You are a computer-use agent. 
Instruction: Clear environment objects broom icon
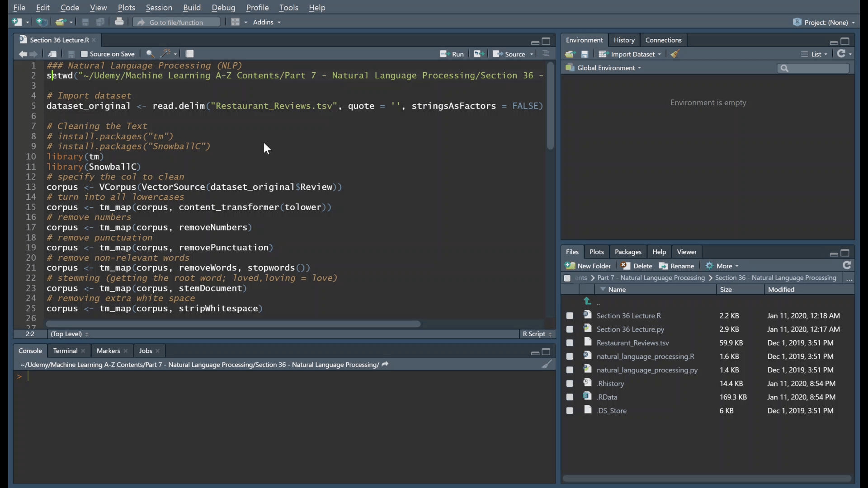click(x=675, y=54)
